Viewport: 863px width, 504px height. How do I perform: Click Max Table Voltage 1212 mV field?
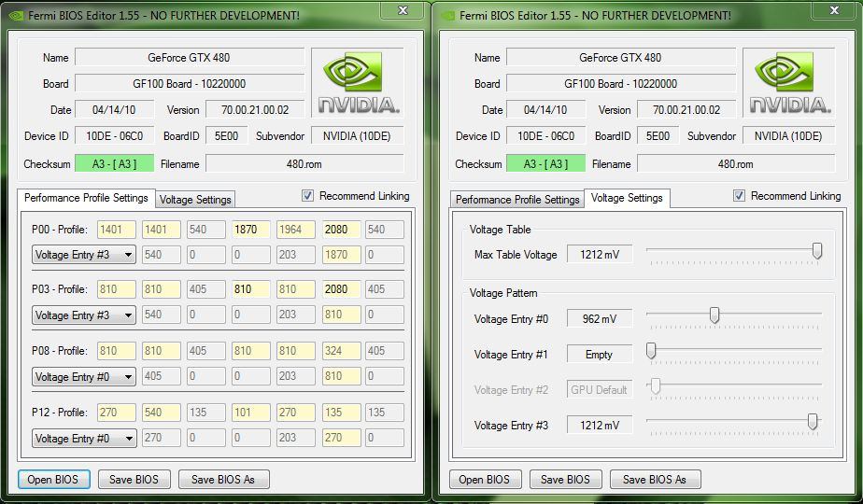(x=600, y=254)
